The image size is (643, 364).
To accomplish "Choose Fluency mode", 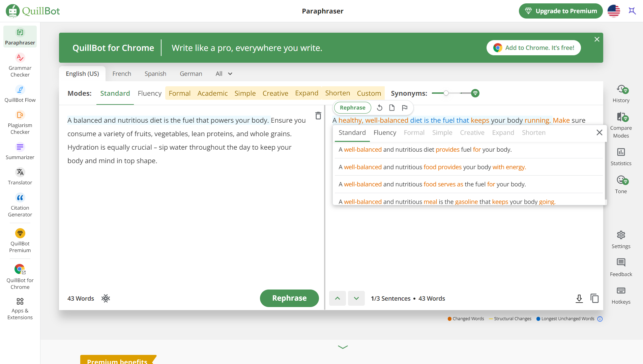I will coord(150,93).
